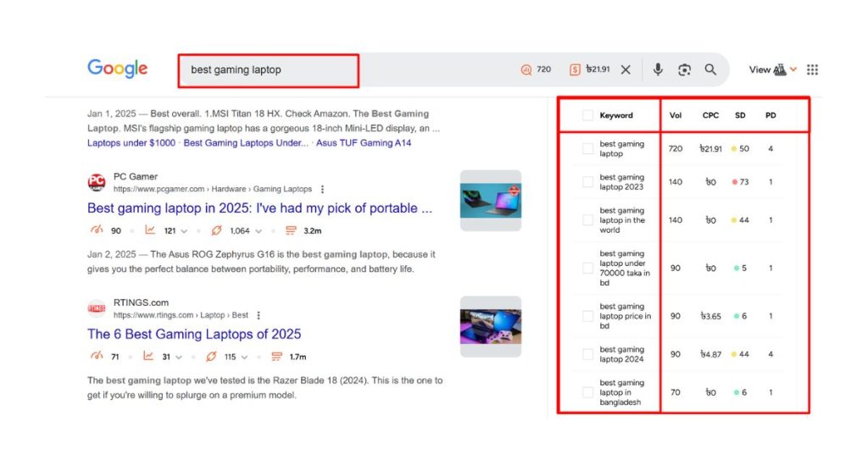Viewport: 868px width, 454px height.
Task: Open PC Gamer result options three dots
Action: click(x=322, y=189)
